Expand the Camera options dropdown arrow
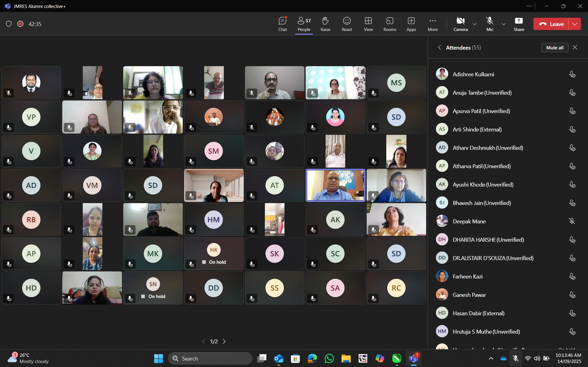 pos(475,24)
